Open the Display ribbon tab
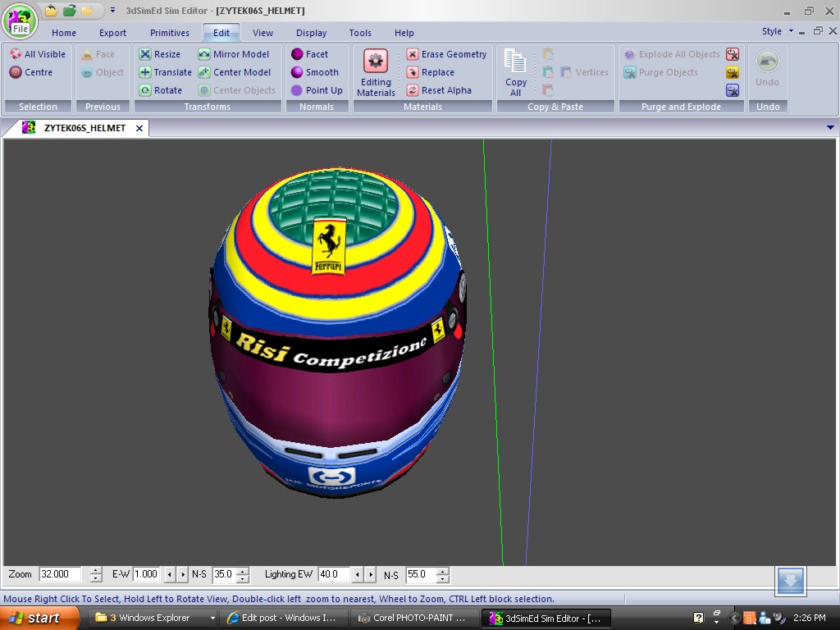The width and height of the screenshot is (840, 630). click(311, 33)
